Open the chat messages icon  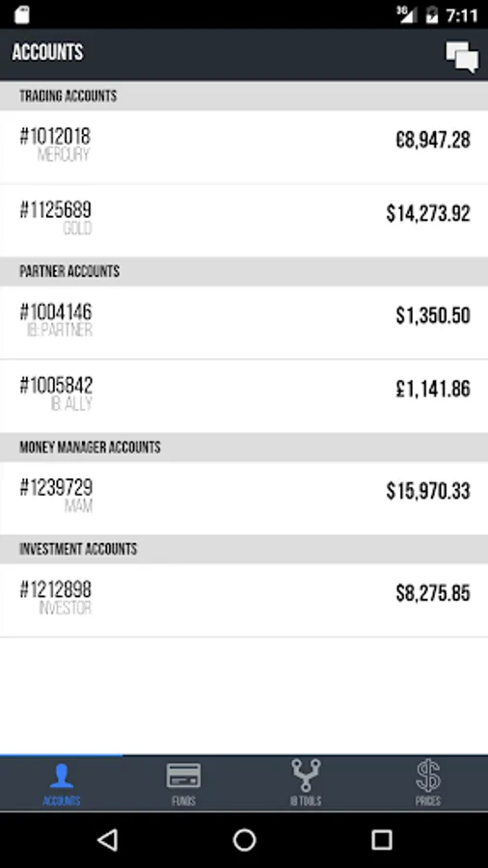[462, 57]
